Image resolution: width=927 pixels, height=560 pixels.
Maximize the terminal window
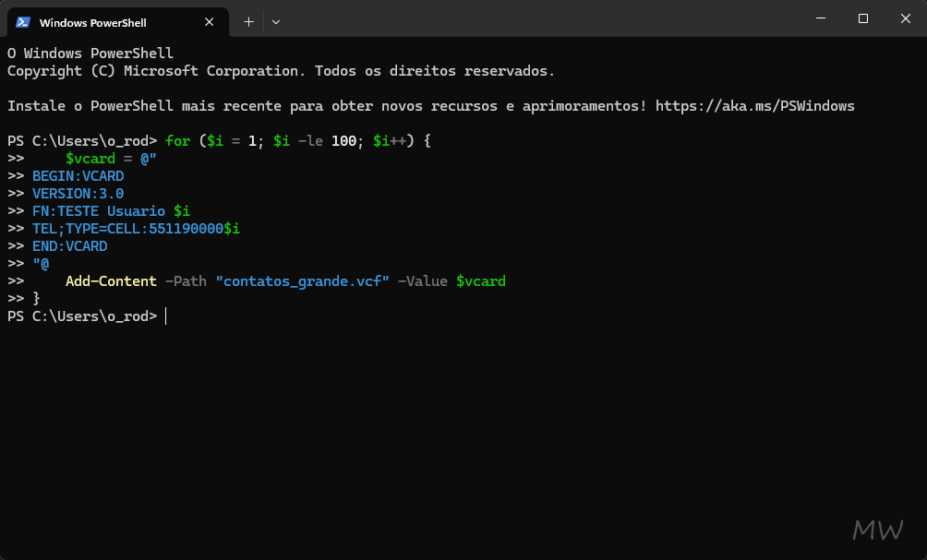[x=863, y=18]
